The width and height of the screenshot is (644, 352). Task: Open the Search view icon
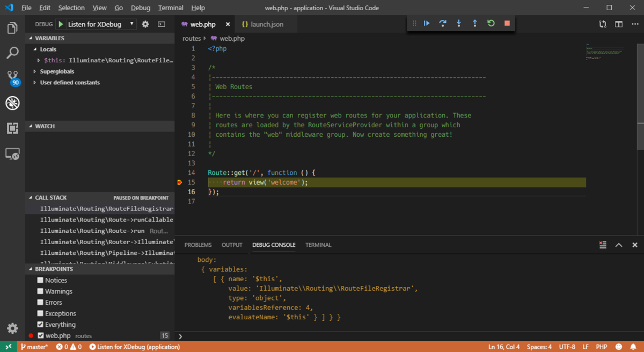coord(12,53)
